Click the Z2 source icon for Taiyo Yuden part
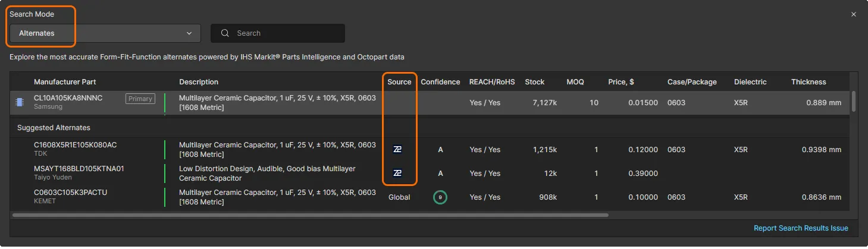868x249 pixels. tap(397, 174)
